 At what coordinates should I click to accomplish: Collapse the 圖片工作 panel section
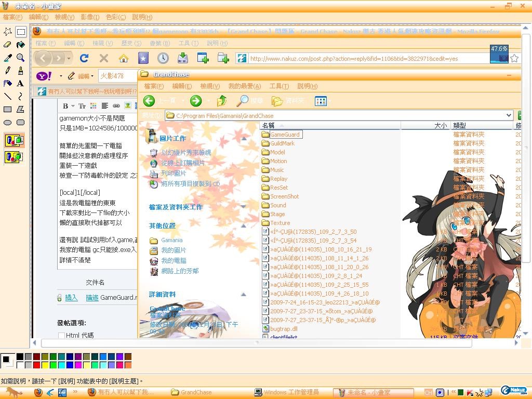click(244, 138)
